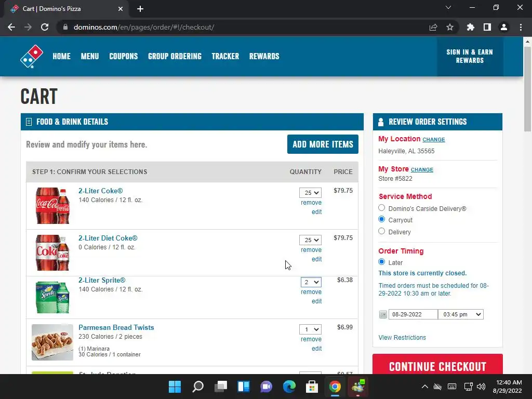Click the 2-Liter Sprite product name
532x399 pixels.
pos(102,280)
